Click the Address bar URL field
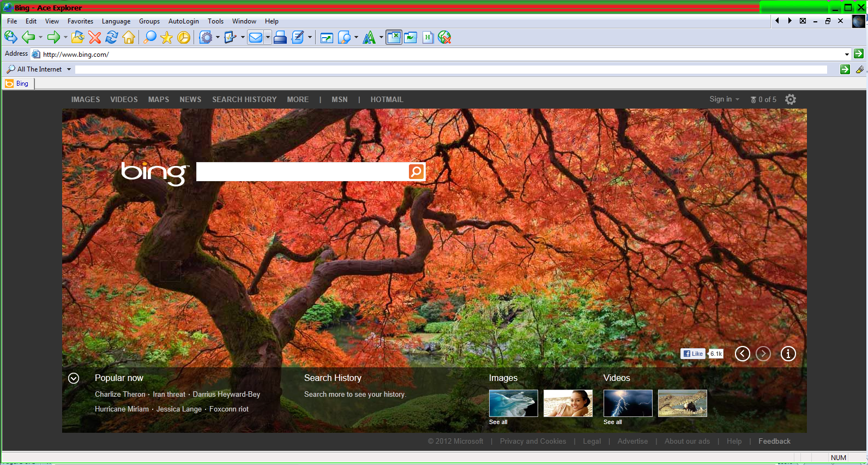Viewport: 868px width, 465px height. 442,54
